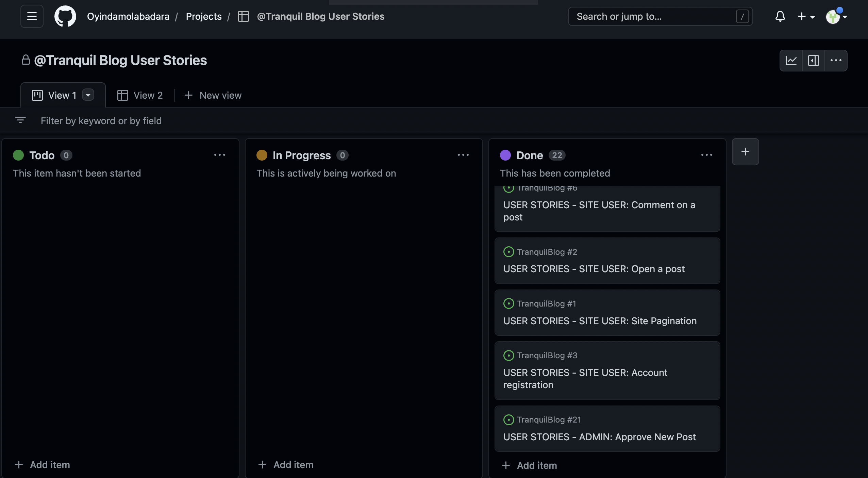
Task: Open Done column three-dot menu
Action: point(706,155)
